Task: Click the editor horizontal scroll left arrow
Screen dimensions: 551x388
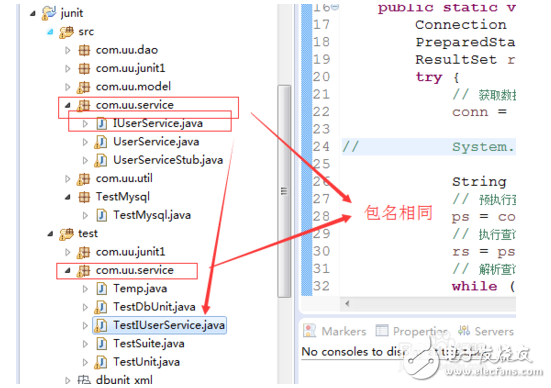Action: click(x=347, y=304)
